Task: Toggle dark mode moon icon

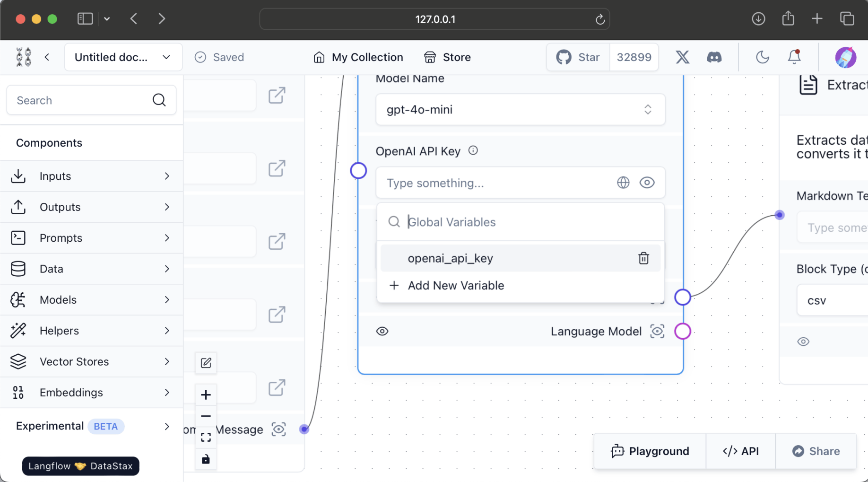Action: point(762,57)
